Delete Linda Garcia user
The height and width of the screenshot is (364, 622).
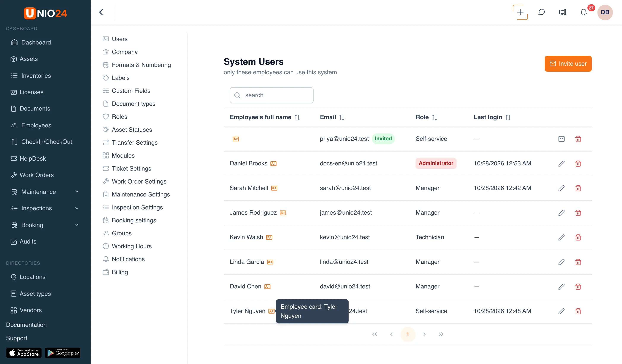pyautogui.click(x=578, y=262)
